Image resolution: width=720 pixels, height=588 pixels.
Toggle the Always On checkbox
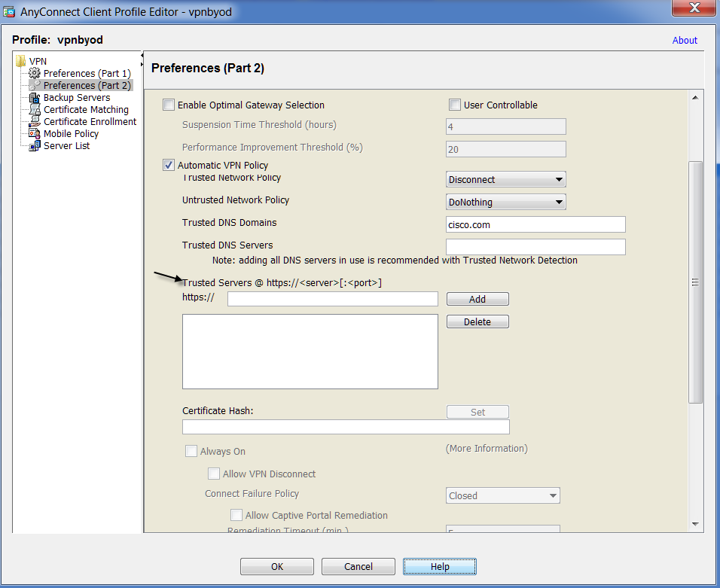(x=191, y=451)
